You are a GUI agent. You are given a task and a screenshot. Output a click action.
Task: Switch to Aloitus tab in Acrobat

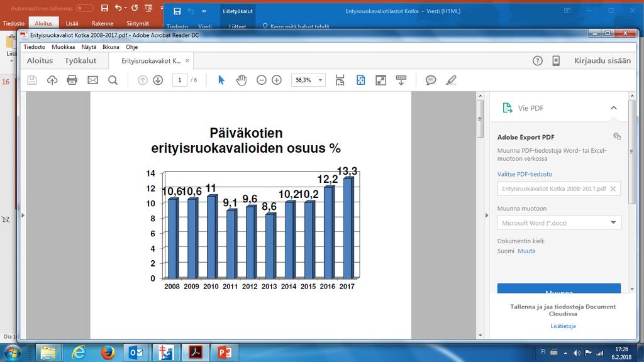[x=40, y=61]
